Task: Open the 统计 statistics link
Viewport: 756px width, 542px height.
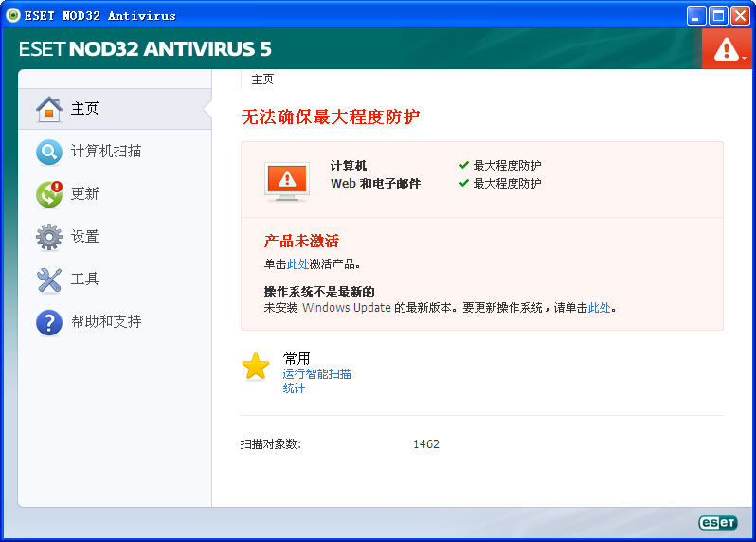Action: coord(294,388)
